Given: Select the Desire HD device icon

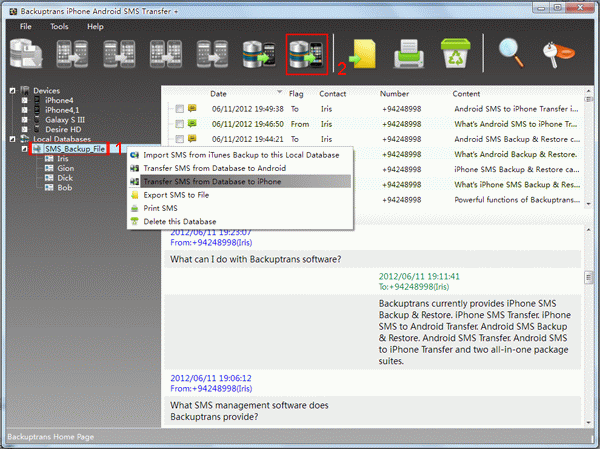Looking at the screenshot, I should click(x=38, y=129).
